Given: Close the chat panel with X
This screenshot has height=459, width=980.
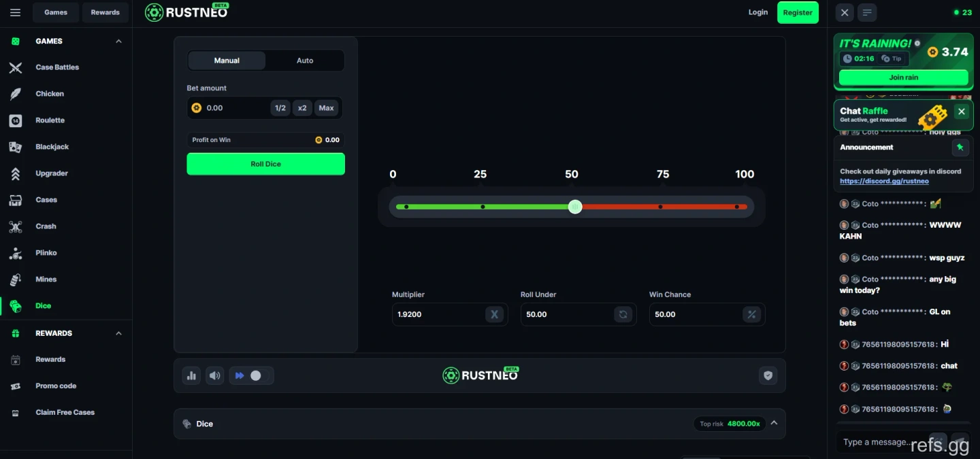Looking at the screenshot, I should (x=845, y=12).
